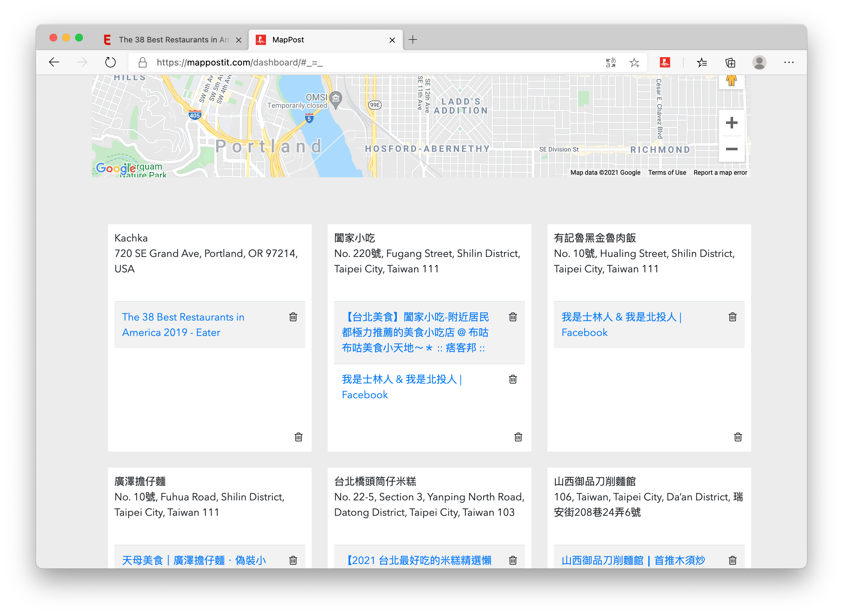The width and height of the screenshot is (843, 616).
Task: Close the MapPost tab
Action: pyautogui.click(x=392, y=40)
